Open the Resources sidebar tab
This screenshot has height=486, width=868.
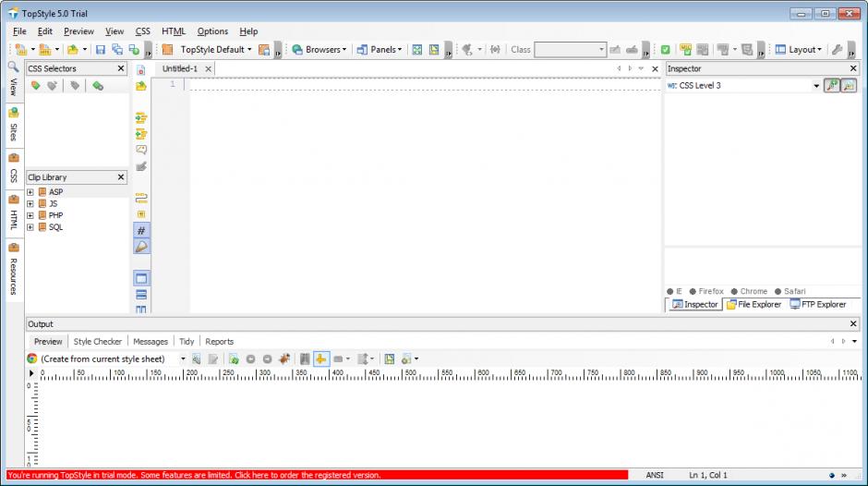coord(13,270)
